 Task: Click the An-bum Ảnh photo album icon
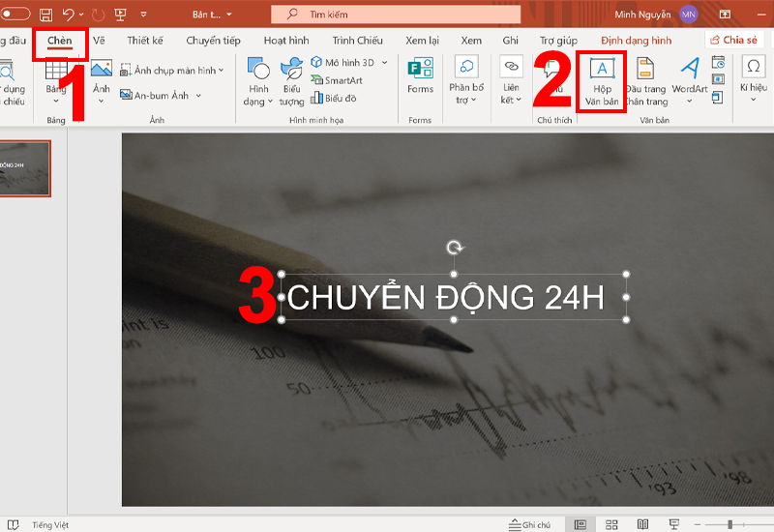pos(127,95)
